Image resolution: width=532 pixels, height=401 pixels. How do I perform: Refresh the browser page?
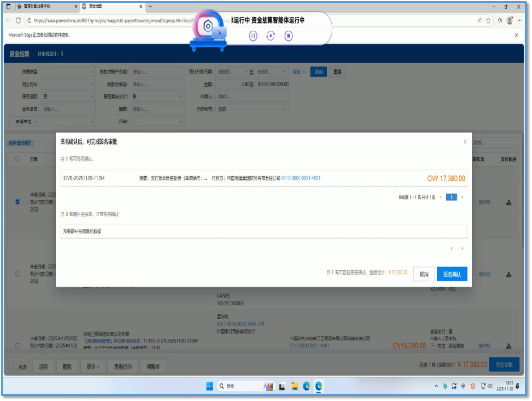coord(18,20)
